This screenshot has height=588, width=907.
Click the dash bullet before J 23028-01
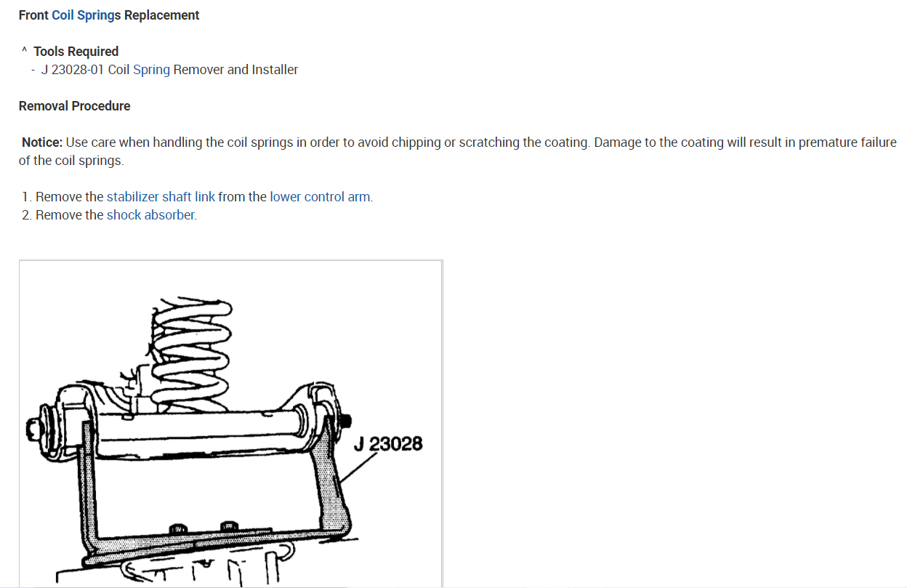(x=33, y=70)
